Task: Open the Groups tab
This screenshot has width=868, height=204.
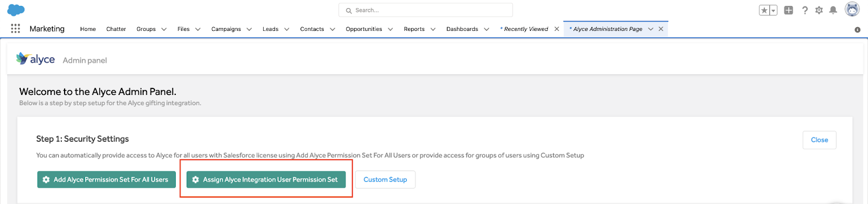Action: [146, 29]
